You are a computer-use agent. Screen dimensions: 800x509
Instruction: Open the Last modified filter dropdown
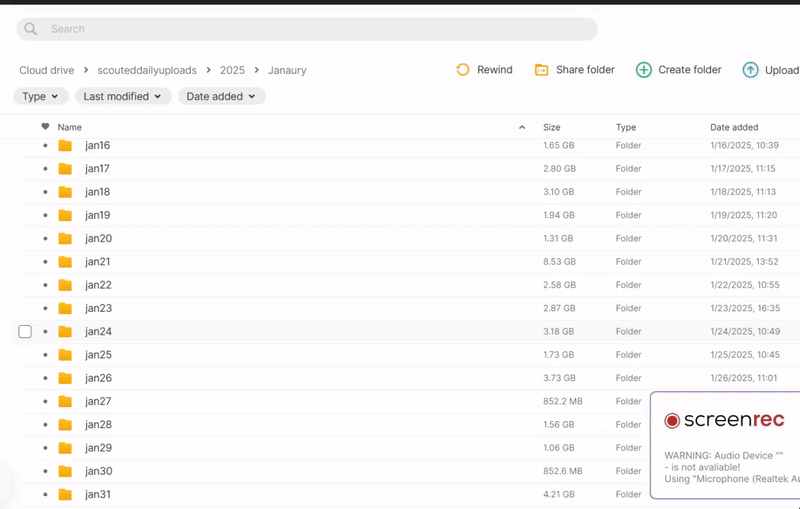[123, 97]
